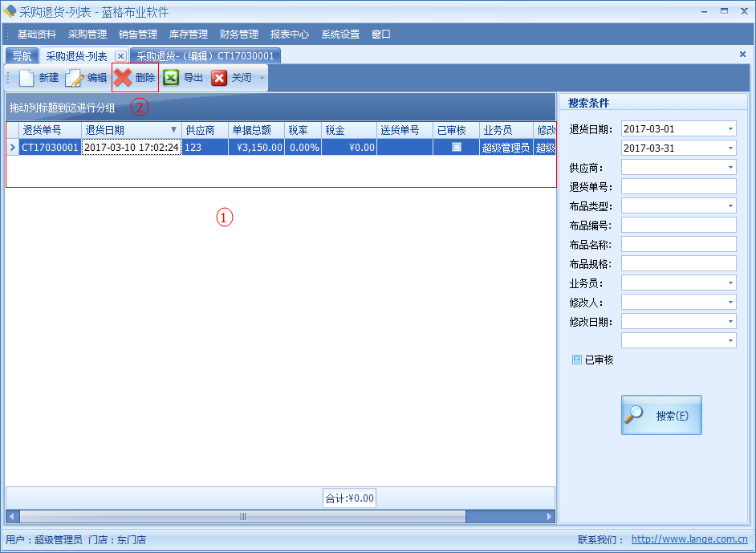
Task: Close the 采购退货-列表 tab with its X
Action: (x=120, y=56)
